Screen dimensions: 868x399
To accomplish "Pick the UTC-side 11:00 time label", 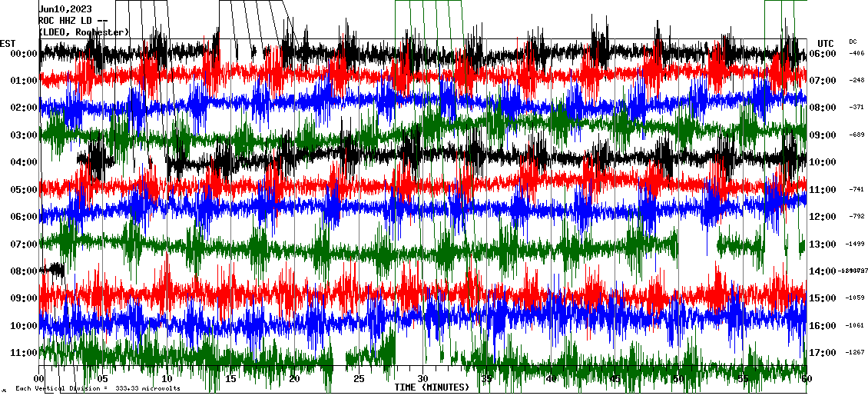I will pos(823,190).
